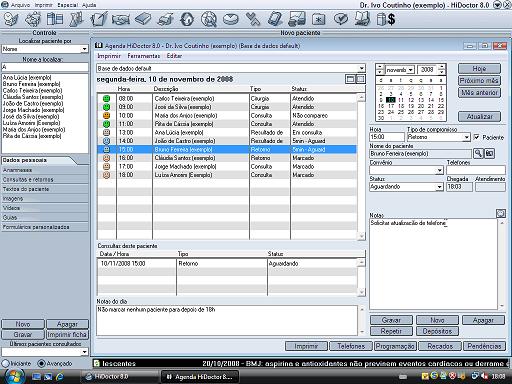Open the dollar sign financial toolbar icon

coord(386,19)
